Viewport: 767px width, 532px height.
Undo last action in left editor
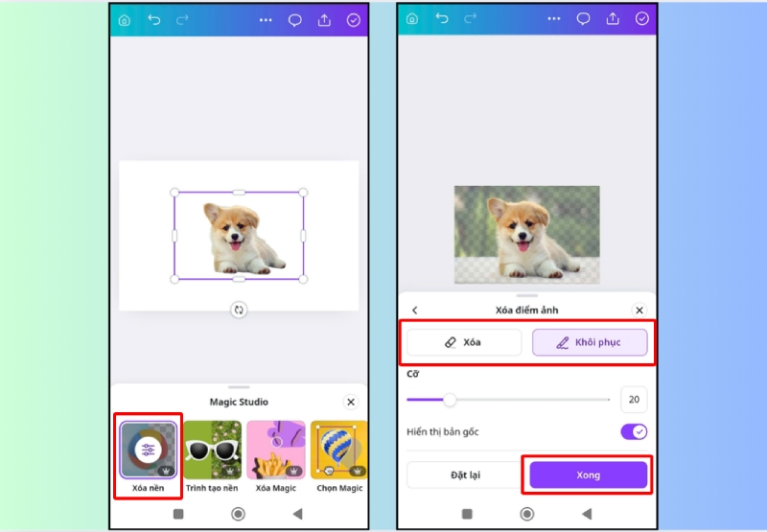coord(153,19)
